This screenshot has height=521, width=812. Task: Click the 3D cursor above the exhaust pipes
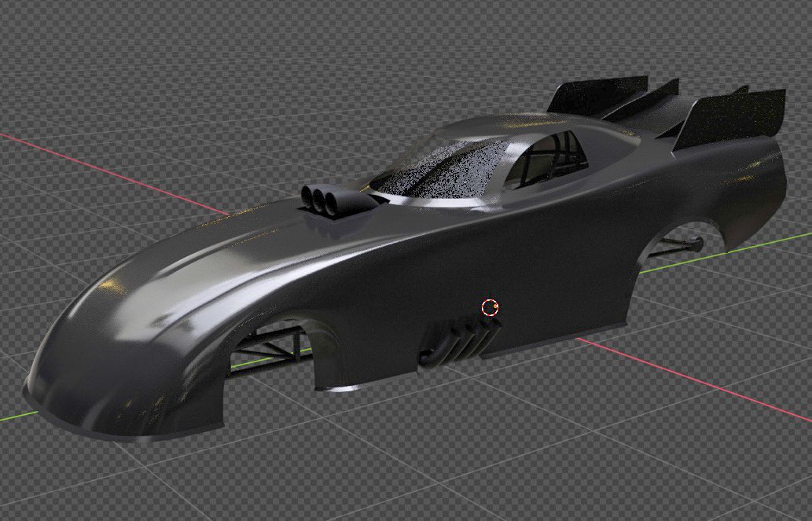[x=490, y=307]
